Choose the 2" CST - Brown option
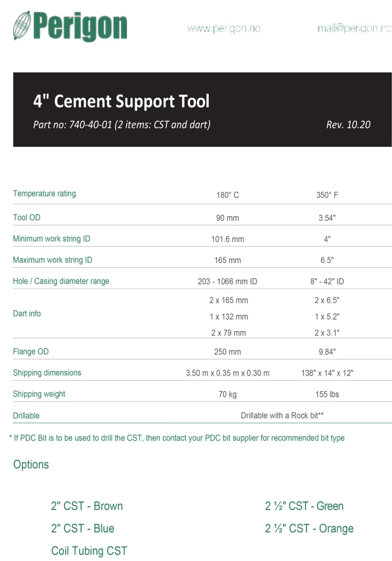This screenshot has width=392, height=561. tap(87, 506)
